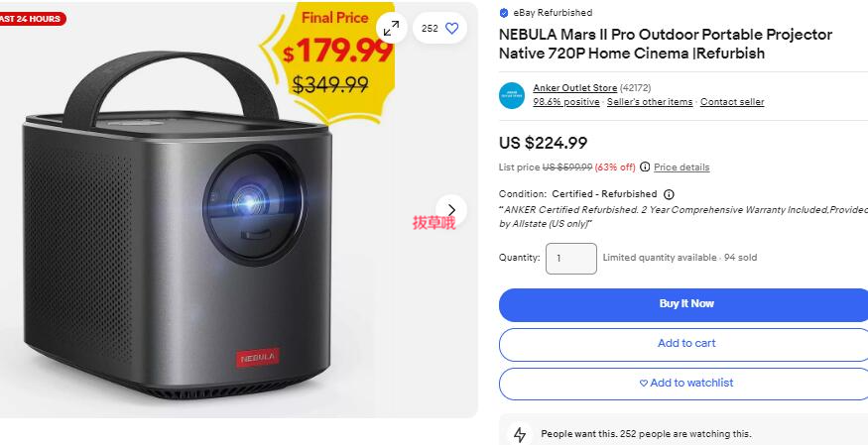Buy the projector with Buy It Now

pos(685,304)
